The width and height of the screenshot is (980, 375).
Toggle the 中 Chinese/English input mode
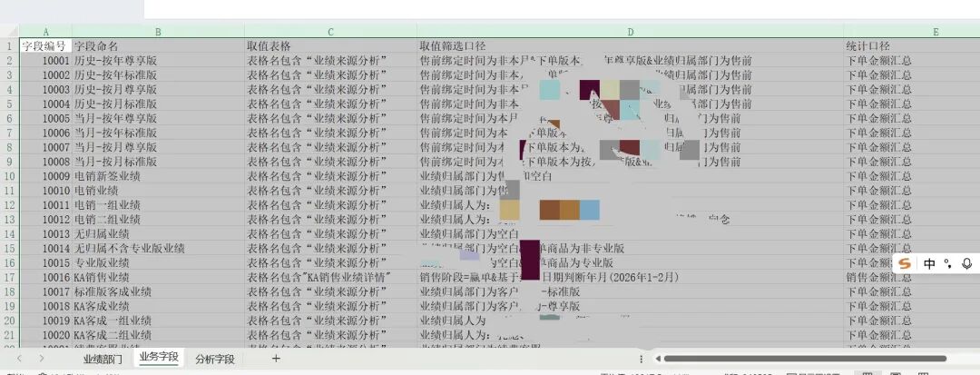click(x=929, y=263)
